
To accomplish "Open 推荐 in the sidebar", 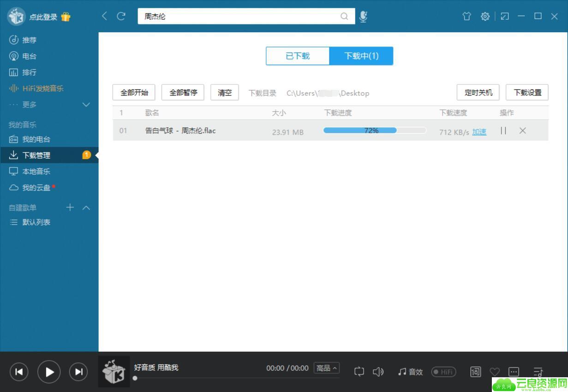I will coord(29,40).
